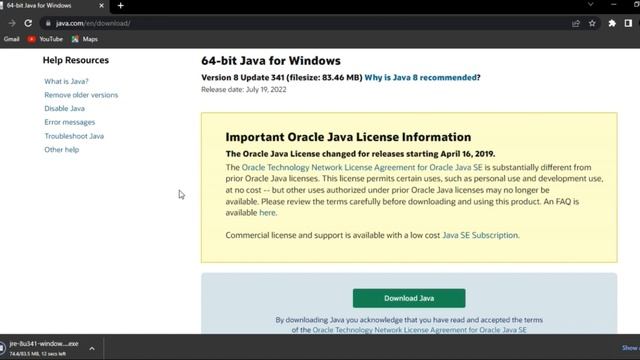
Task: Click Important Oracle Java License Information heading
Action: click(x=348, y=137)
